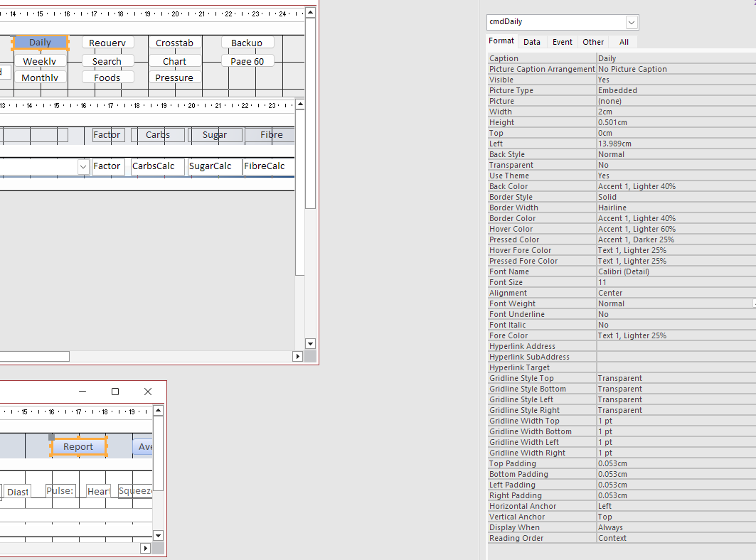Click the move handle above Report button
The width and height of the screenshot is (756, 560).
(x=51, y=437)
